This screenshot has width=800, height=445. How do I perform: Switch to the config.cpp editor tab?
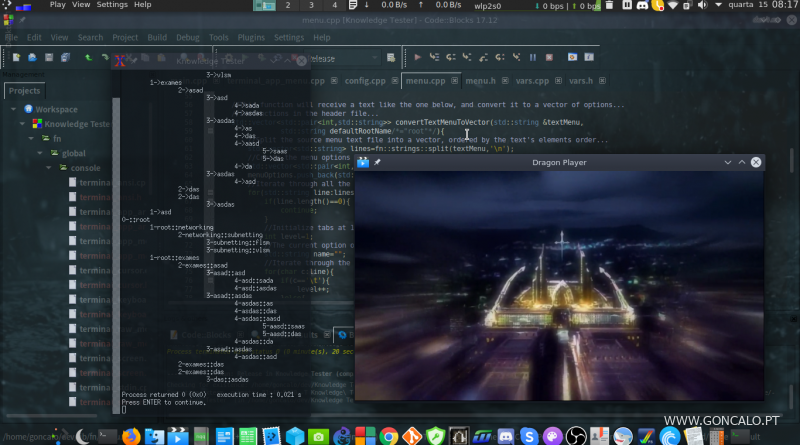click(x=365, y=81)
